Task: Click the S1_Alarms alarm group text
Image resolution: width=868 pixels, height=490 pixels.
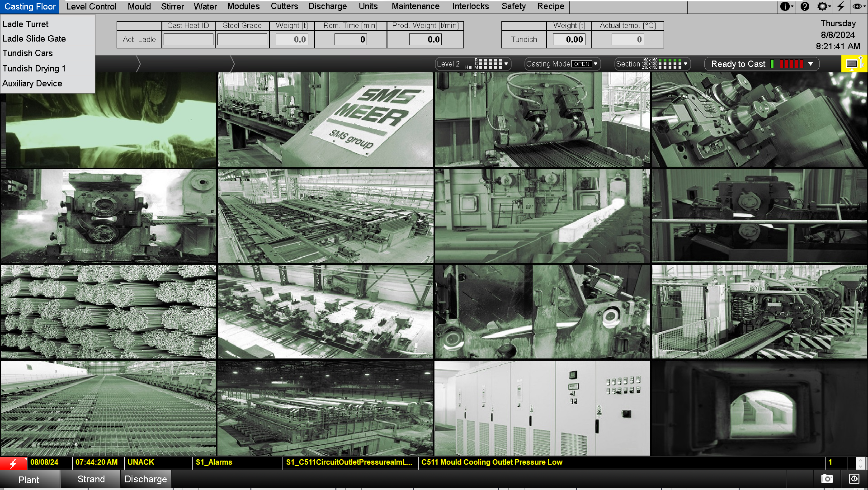Action: point(214,462)
